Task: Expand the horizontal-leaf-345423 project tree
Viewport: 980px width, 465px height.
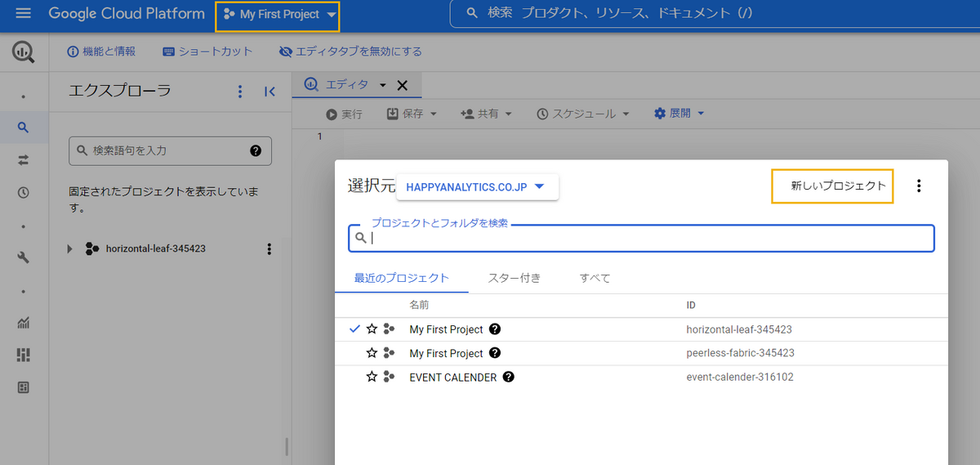Action: point(70,248)
